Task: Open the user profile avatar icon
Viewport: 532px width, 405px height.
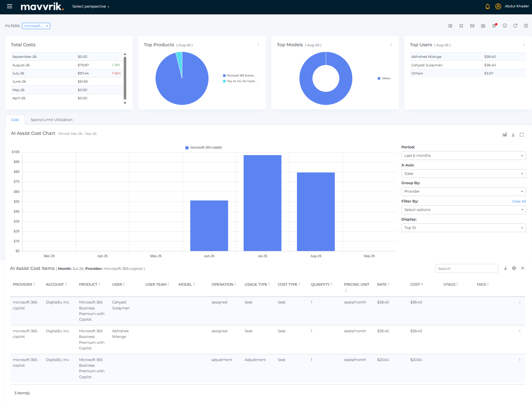Action: coord(498,6)
